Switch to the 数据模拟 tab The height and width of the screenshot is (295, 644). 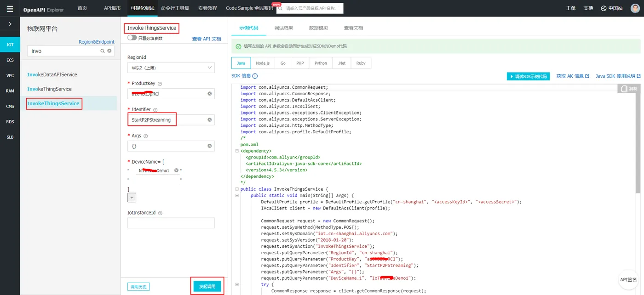point(319,28)
